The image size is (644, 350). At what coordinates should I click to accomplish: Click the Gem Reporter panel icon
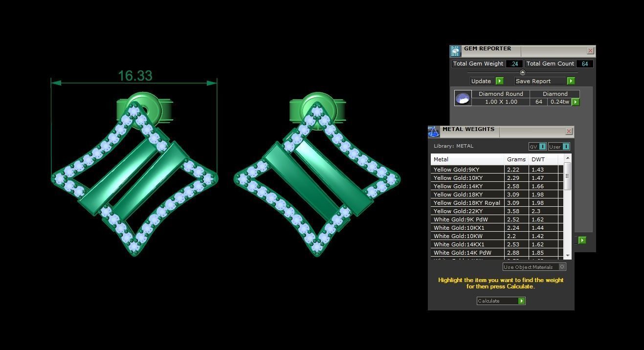point(456,51)
